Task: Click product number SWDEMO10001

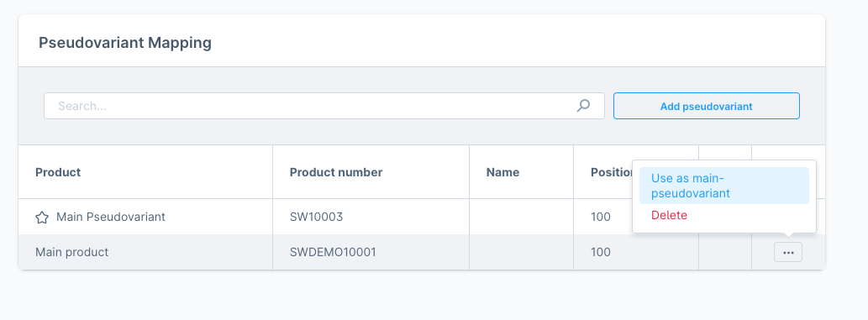Action: tap(334, 253)
